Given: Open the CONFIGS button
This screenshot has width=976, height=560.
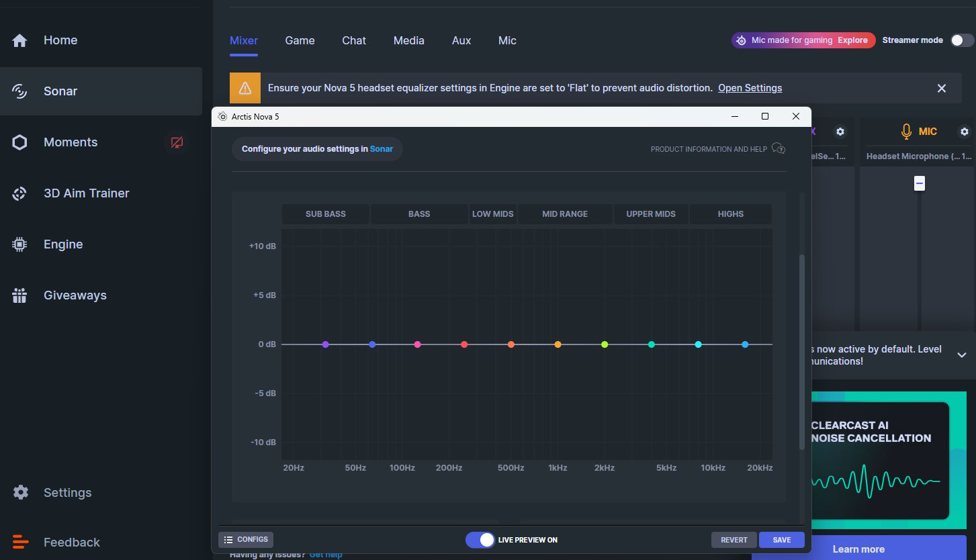Looking at the screenshot, I should click(246, 539).
